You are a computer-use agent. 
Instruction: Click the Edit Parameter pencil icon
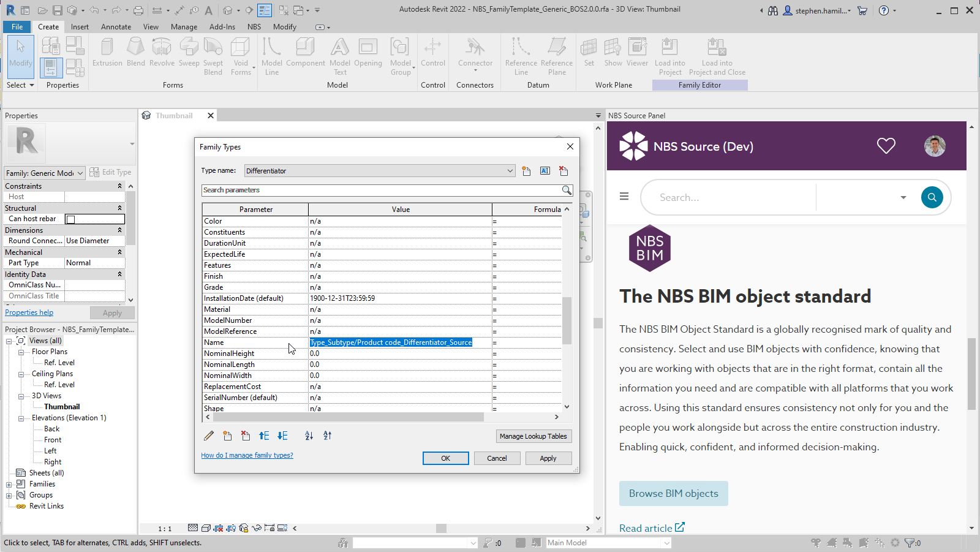[209, 436]
